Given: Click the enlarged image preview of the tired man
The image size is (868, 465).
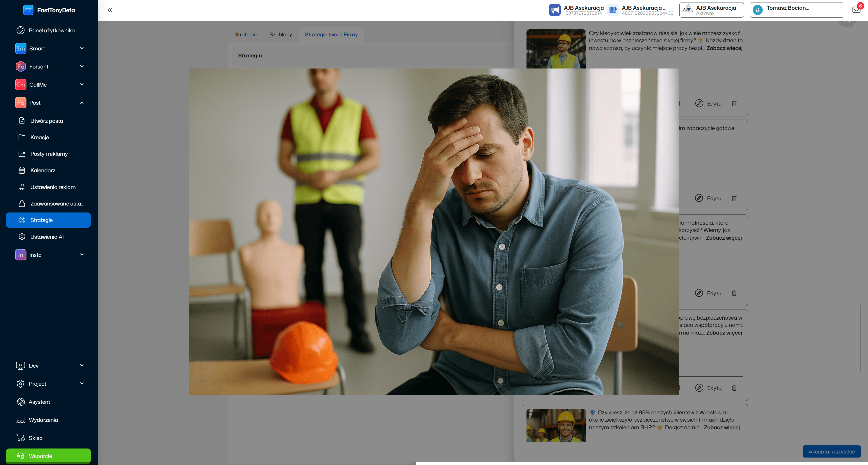Looking at the screenshot, I should pyautogui.click(x=434, y=232).
